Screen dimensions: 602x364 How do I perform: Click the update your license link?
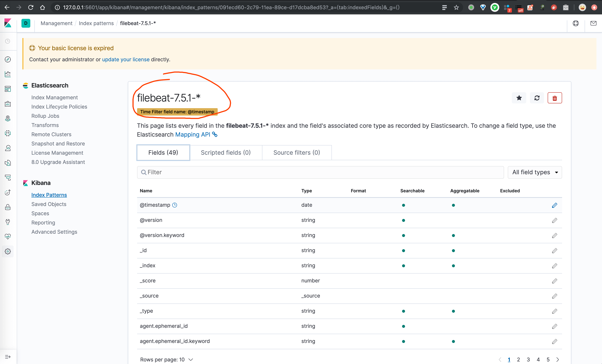[x=126, y=59]
